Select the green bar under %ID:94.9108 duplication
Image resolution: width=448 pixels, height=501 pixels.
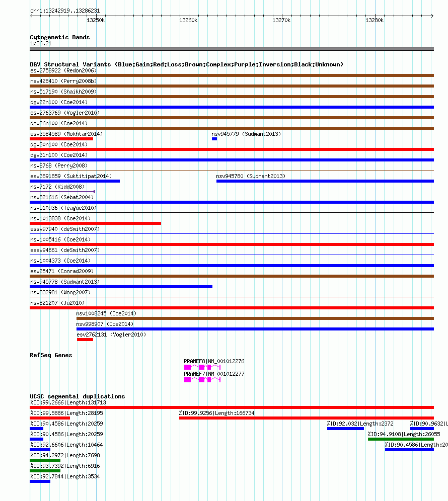(x=401, y=439)
